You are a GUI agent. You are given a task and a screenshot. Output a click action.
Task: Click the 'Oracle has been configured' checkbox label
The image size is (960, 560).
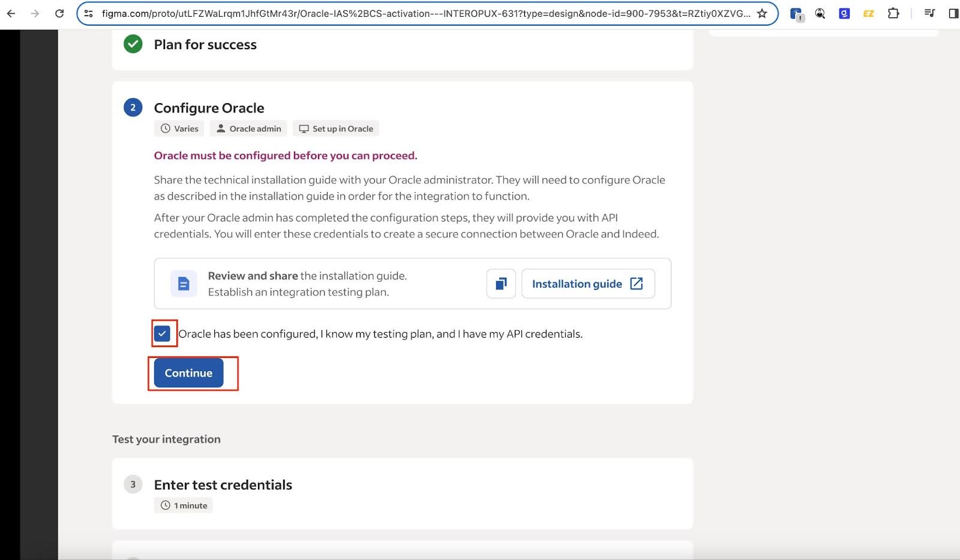coord(380,334)
